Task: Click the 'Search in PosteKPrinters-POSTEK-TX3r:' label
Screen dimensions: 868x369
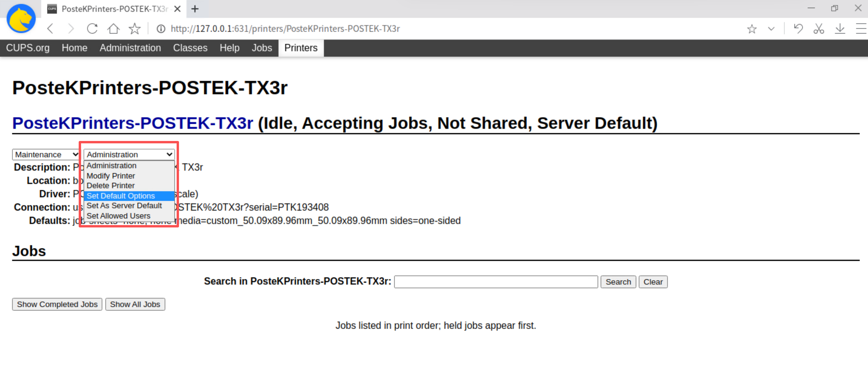Action: point(298,281)
